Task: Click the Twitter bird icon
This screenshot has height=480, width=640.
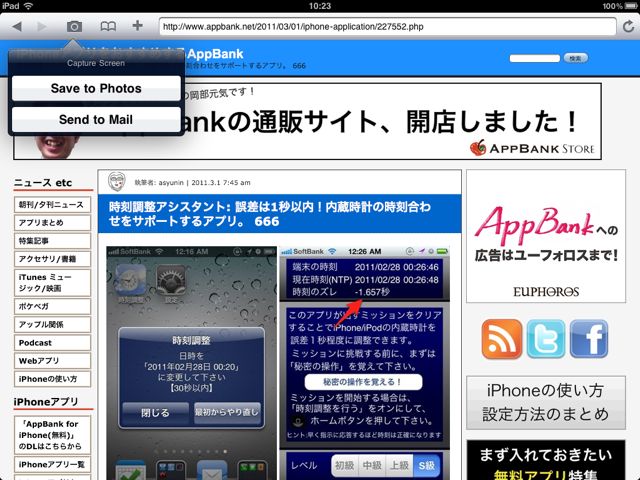Action: point(546,339)
